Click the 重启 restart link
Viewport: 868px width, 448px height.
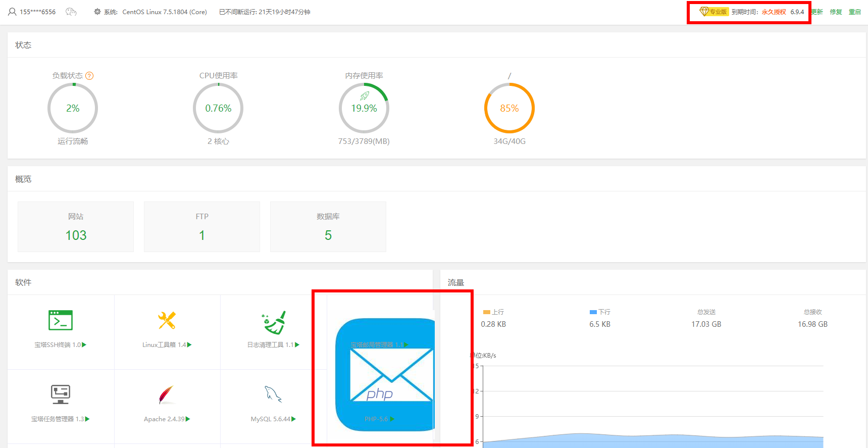pos(855,12)
